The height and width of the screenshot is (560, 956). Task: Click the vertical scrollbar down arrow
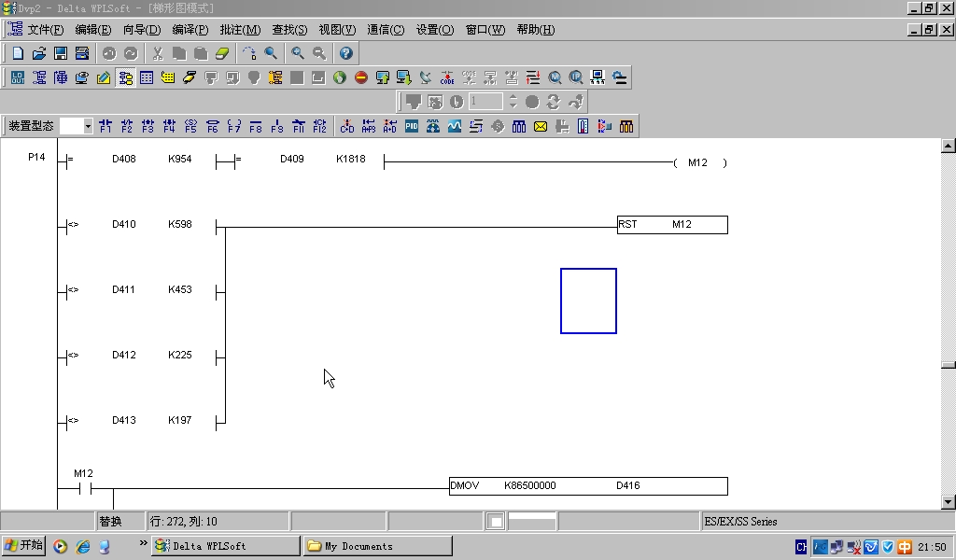click(949, 502)
